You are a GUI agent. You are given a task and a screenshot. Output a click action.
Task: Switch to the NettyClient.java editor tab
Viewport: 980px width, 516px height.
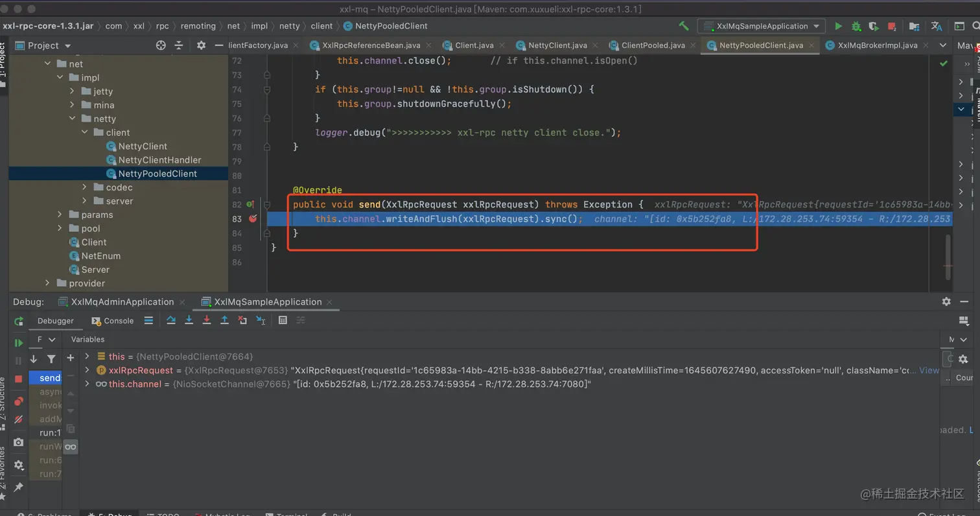point(557,45)
